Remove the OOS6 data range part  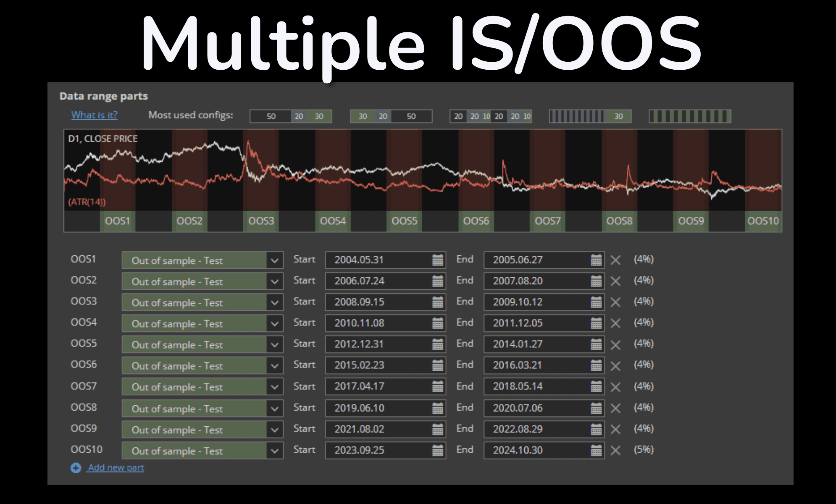pos(615,366)
